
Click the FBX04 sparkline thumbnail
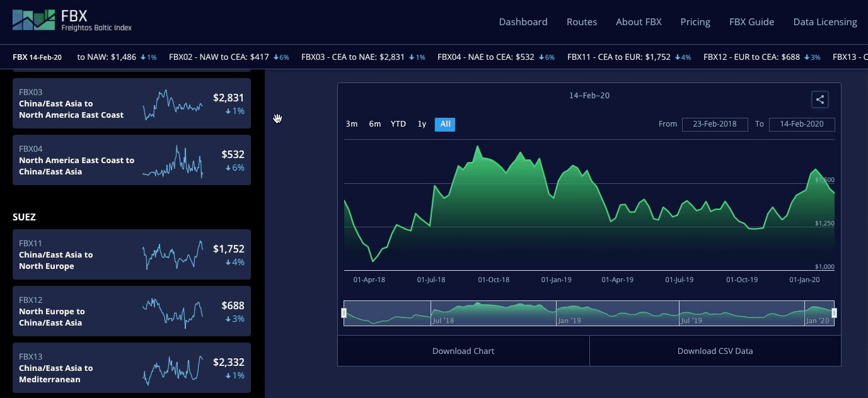173,161
